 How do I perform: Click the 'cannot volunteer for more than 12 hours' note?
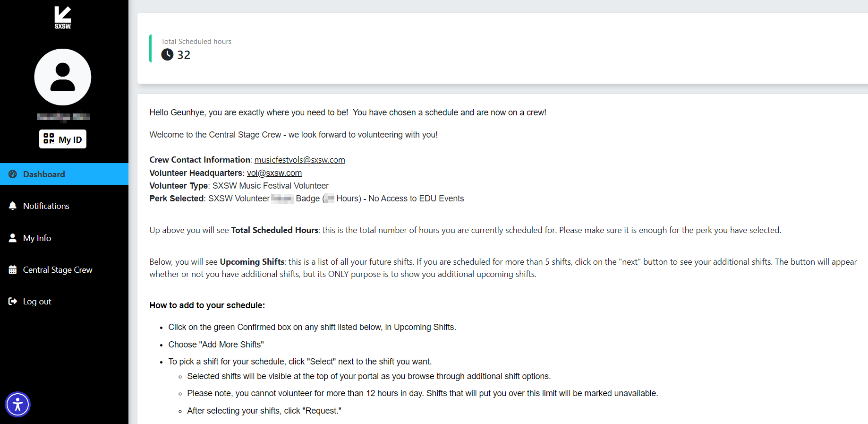(423, 393)
